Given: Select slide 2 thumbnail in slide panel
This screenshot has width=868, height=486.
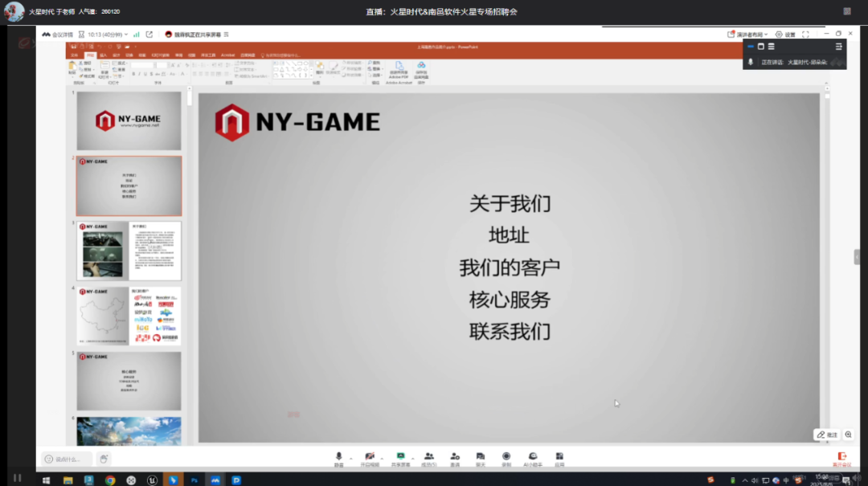Looking at the screenshot, I should (x=129, y=186).
